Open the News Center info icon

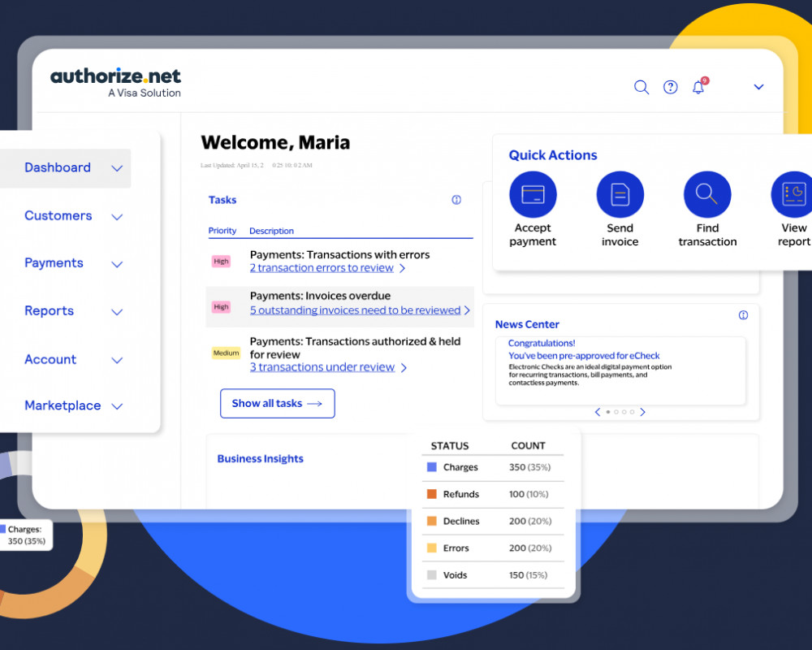coord(743,315)
